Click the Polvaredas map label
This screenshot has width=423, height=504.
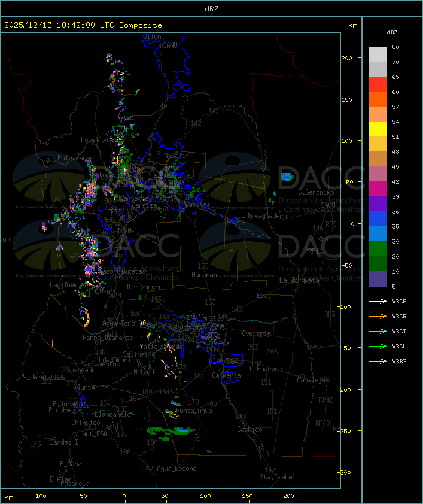pos(75,158)
